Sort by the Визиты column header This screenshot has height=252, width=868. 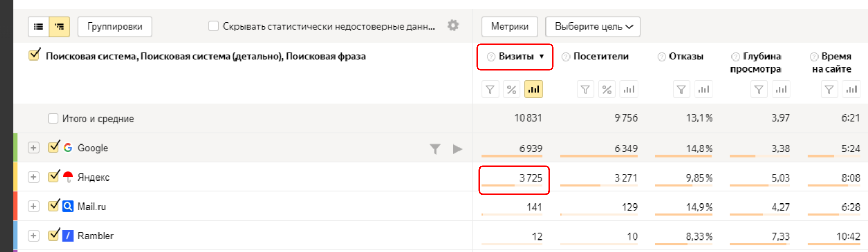click(516, 56)
